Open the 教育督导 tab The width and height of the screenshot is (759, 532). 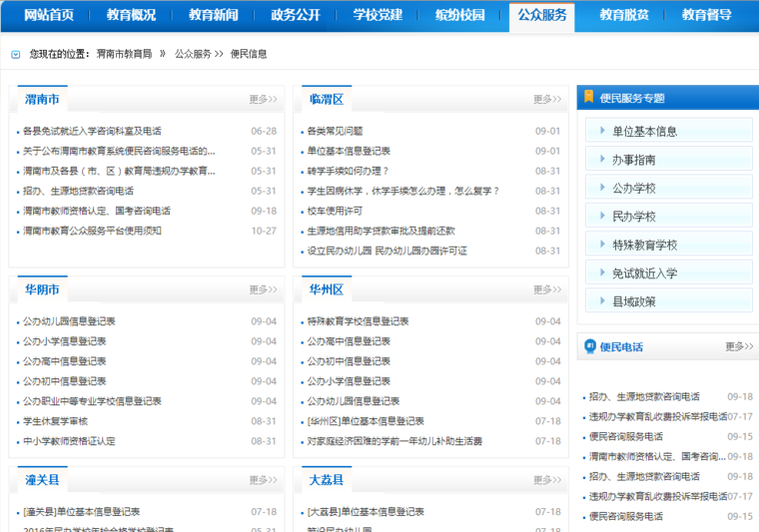click(707, 15)
